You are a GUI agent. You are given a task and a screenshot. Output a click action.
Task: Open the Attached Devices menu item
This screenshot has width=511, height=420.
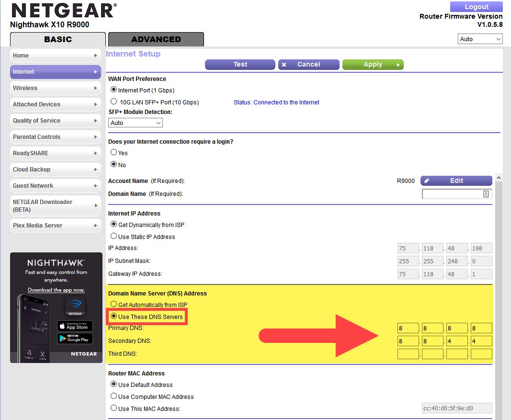coord(56,104)
